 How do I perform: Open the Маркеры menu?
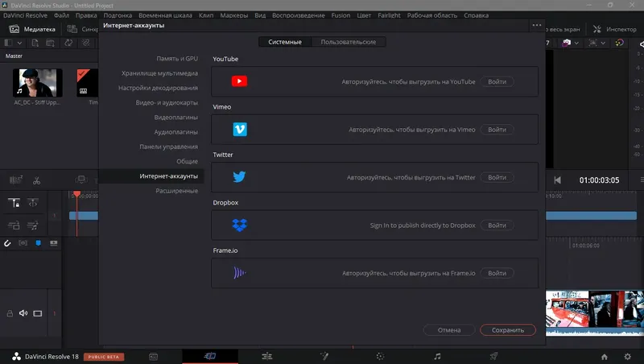(x=233, y=15)
